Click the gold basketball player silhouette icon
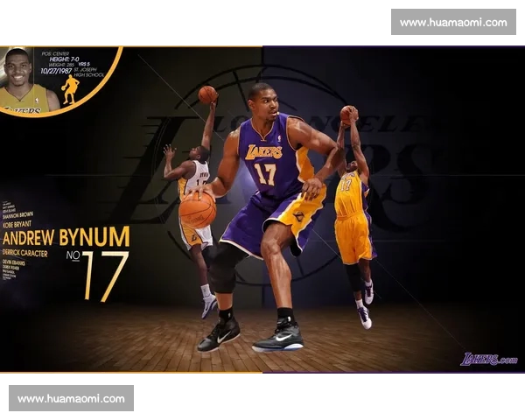The height and width of the screenshot is (420, 525). pyautogui.click(x=70, y=88)
